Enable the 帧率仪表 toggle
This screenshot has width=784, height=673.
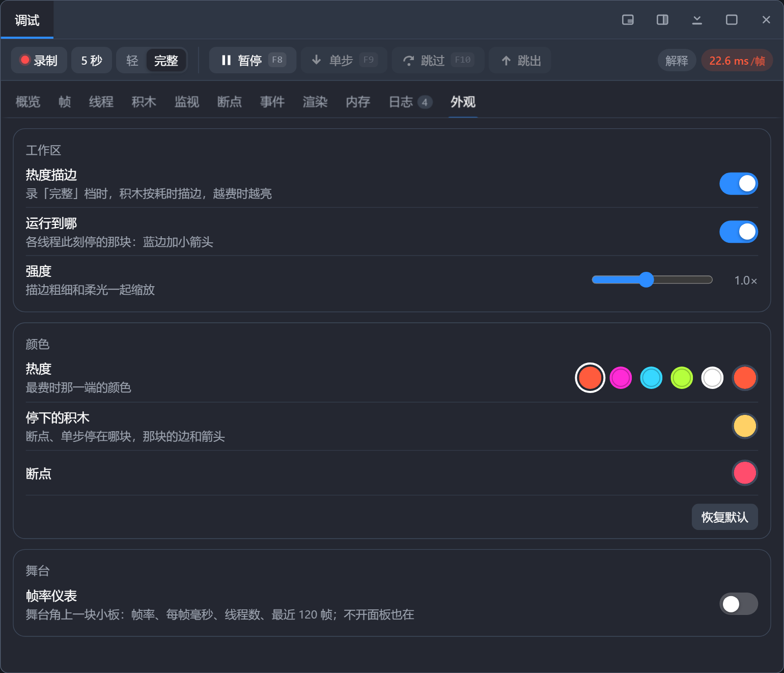tap(739, 604)
